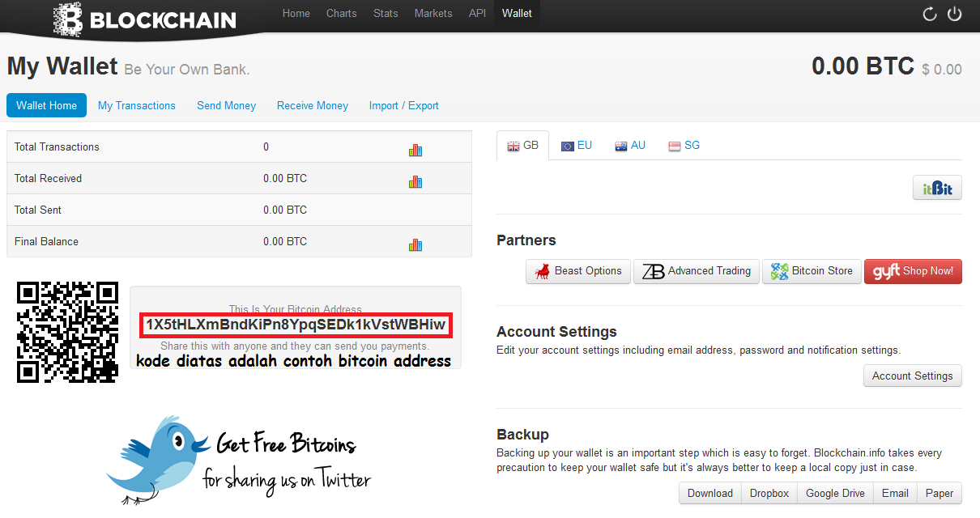980x518 pixels.
Task: Click the Backup heading
Action: 522,435
